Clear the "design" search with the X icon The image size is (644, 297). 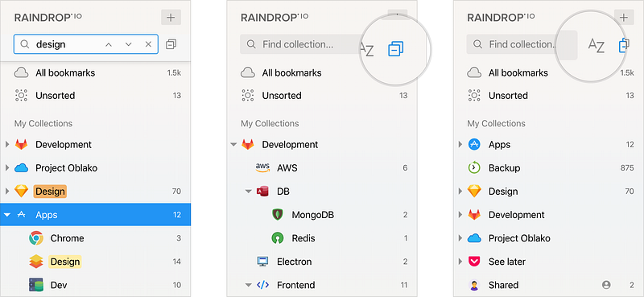click(x=148, y=44)
